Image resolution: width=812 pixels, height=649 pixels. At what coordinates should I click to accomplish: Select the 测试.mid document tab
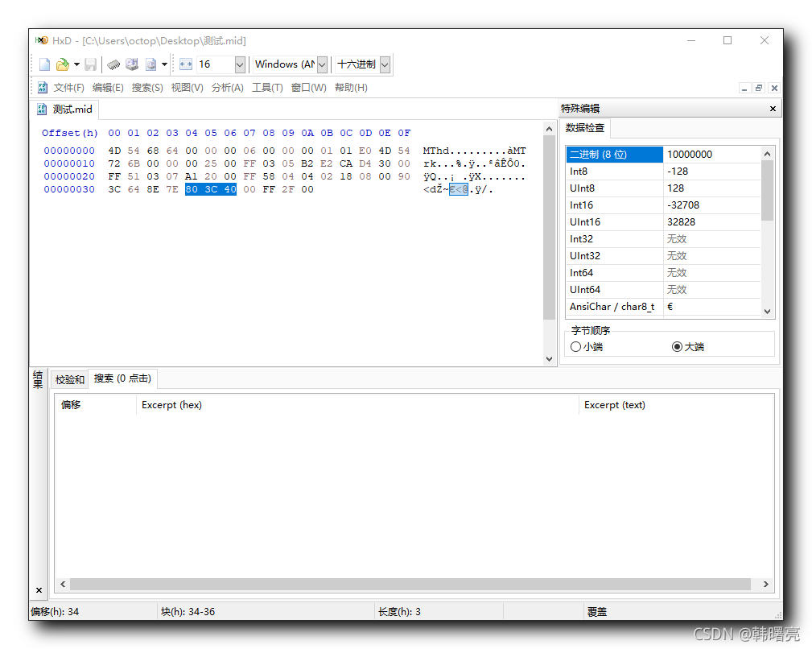[x=64, y=110]
